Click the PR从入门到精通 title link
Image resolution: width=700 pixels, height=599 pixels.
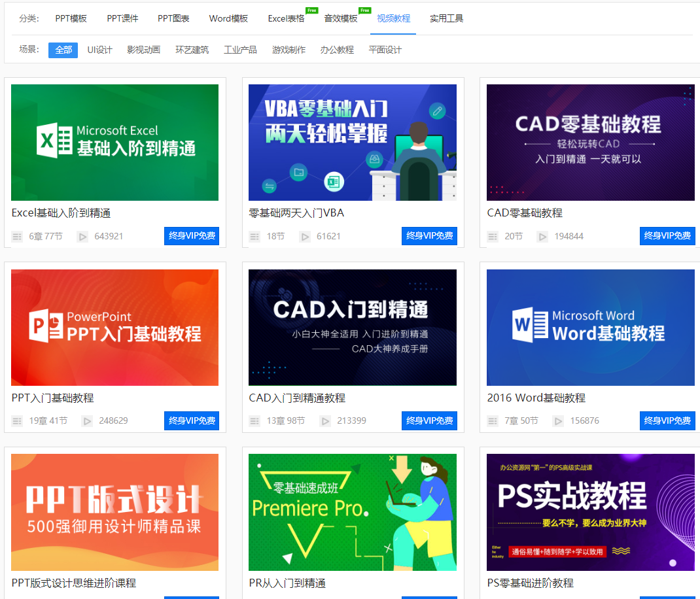(287, 583)
